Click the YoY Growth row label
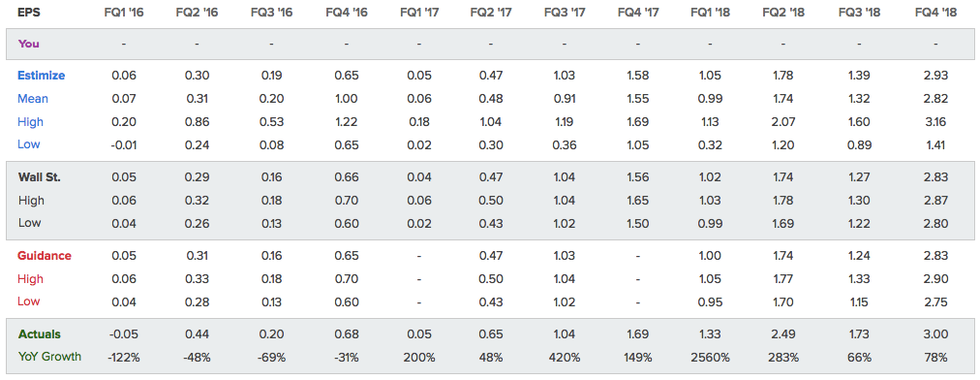980x380 pixels. point(49,357)
